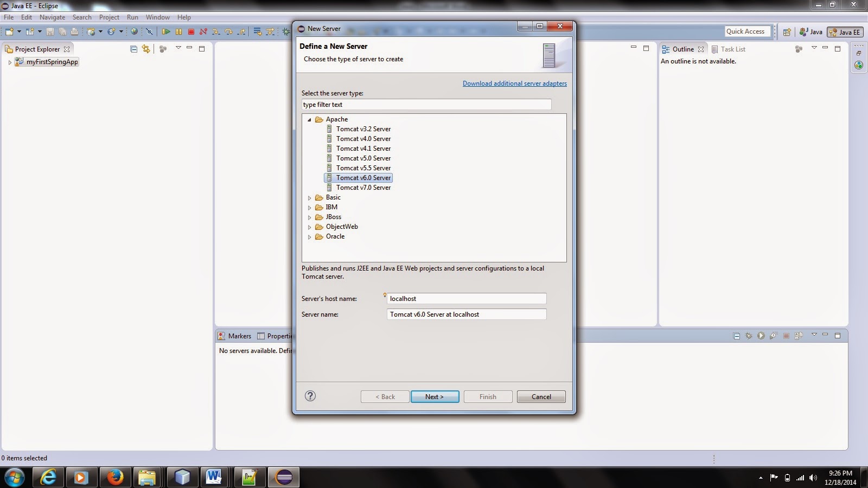
Task: Start the server in debug mode
Action: point(749,336)
